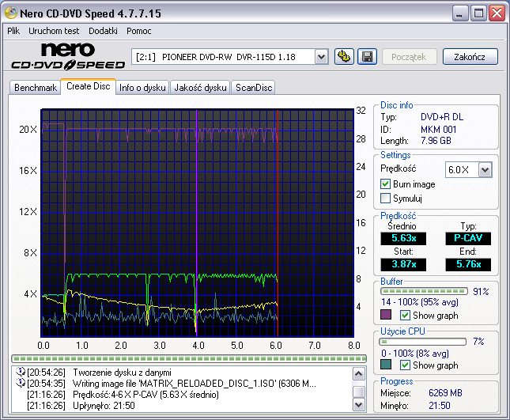This screenshot has width=510, height=420.
Task: Go to the ScanDisc tab
Action: [254, 88]
